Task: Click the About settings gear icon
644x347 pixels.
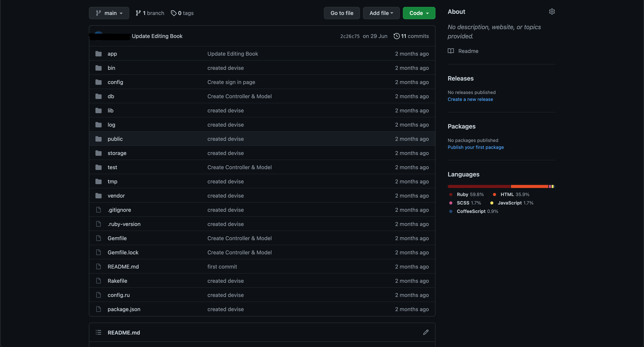Action: pos(552,12)
